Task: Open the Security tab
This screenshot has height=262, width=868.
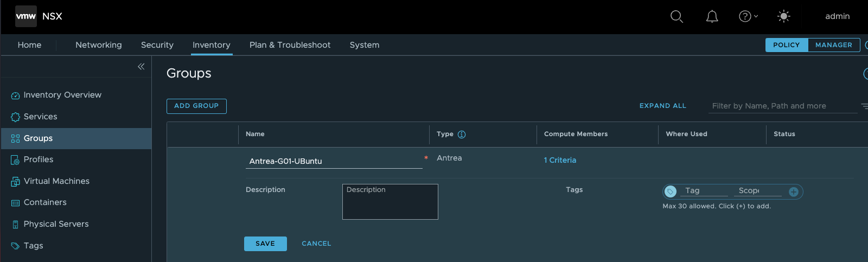Action: [157, 45]
